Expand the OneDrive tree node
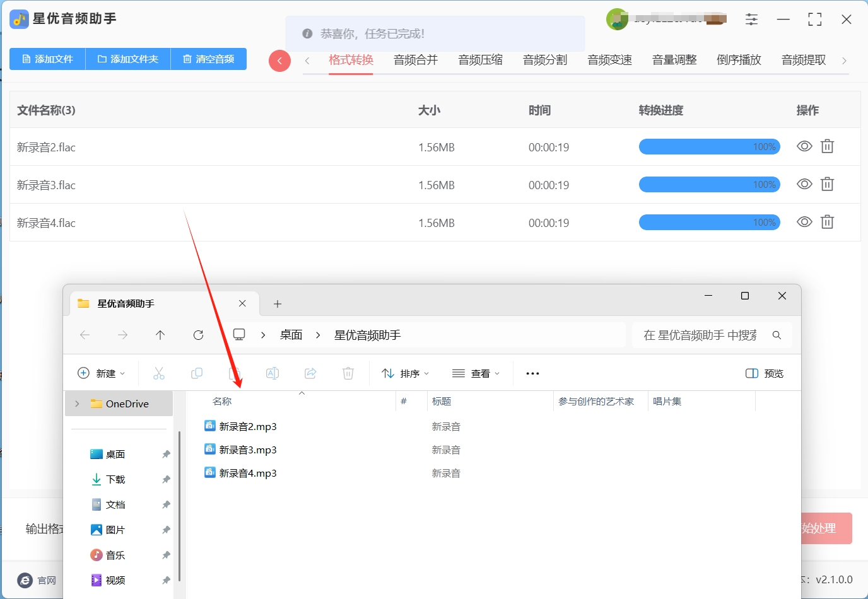Screen dimensions: 868x599 pos(77,404)
